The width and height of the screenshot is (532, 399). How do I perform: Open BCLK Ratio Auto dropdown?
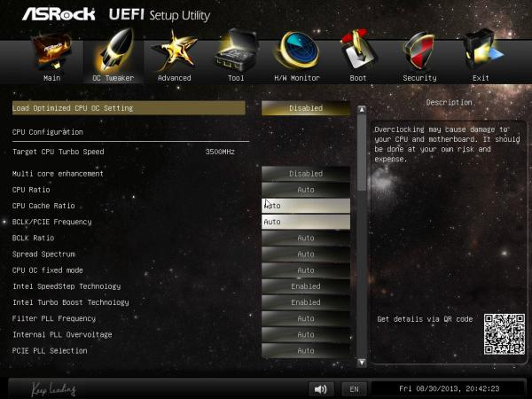click(306, 239)
